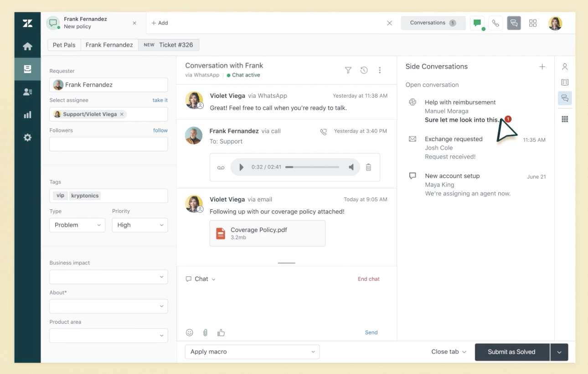Image resolution: width=588 pixels, height=374 pixels.
Task: Click Submit as Solved button
Action: [511, 352]
